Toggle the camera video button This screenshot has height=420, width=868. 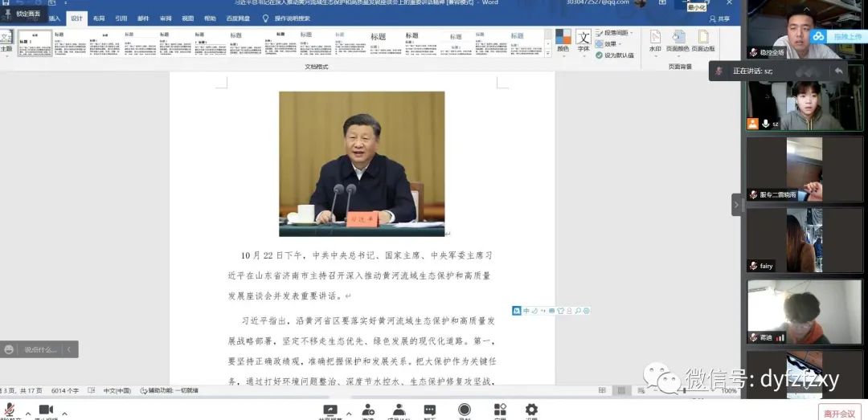click(46, 411)
